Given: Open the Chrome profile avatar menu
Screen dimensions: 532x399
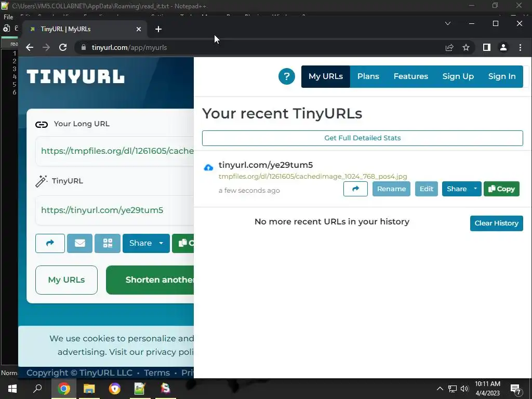Looking at the screenshot, I should (503, 47).
